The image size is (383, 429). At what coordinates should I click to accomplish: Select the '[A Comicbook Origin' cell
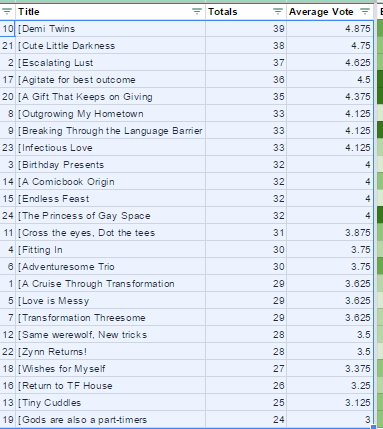pyautogui.click(x=111, y=182)
